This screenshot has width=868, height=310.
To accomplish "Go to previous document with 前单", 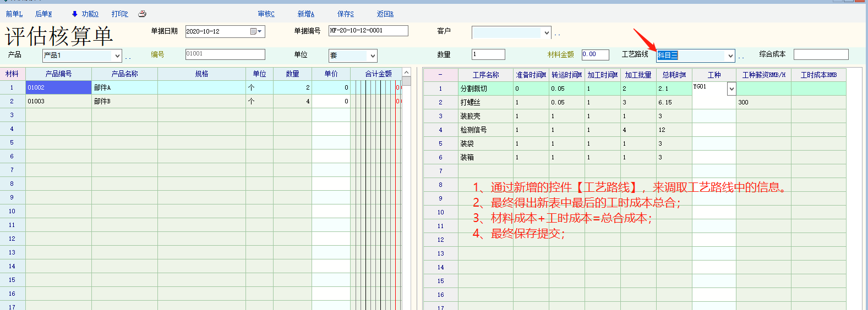I will pos(14,14).
